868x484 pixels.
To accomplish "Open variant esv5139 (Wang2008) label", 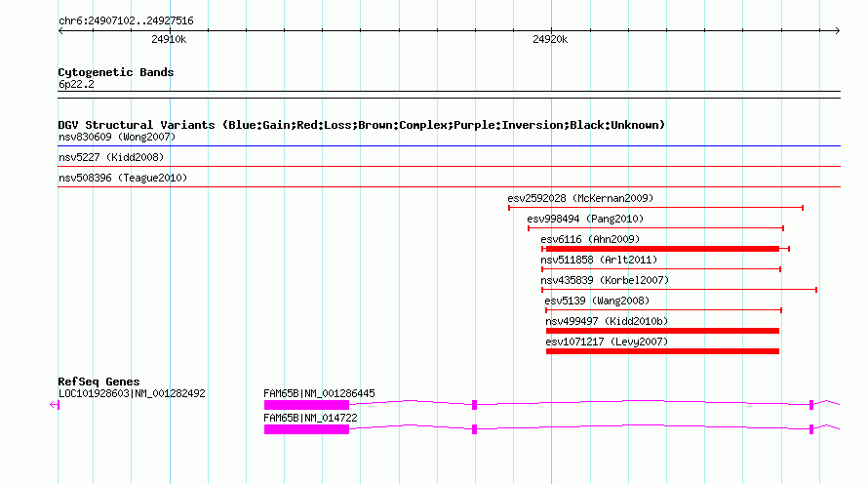I will [x=597, y=301].
